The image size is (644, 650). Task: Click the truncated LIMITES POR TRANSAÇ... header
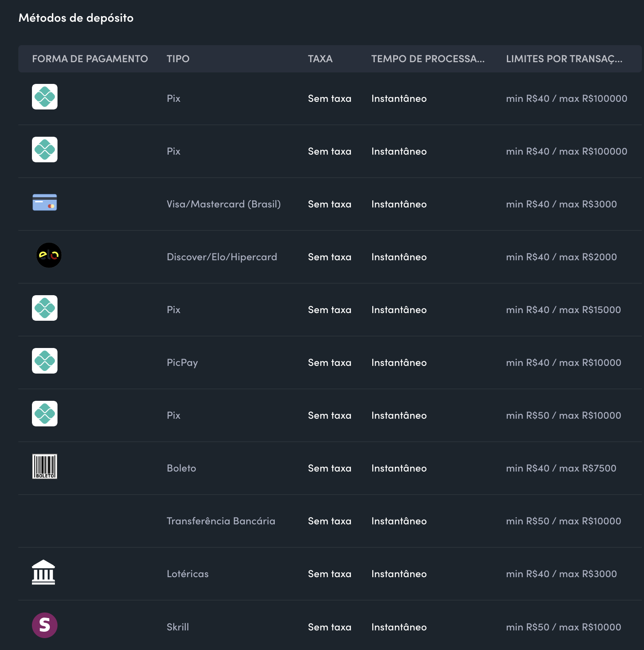click(x=564, y=59)
